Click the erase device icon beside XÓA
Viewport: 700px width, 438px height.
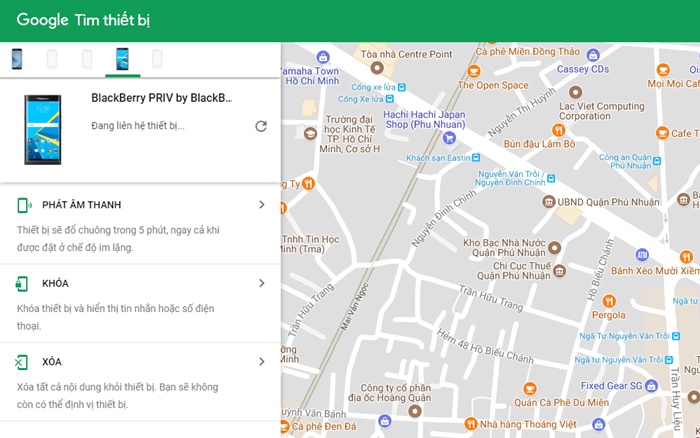[21, 362]
